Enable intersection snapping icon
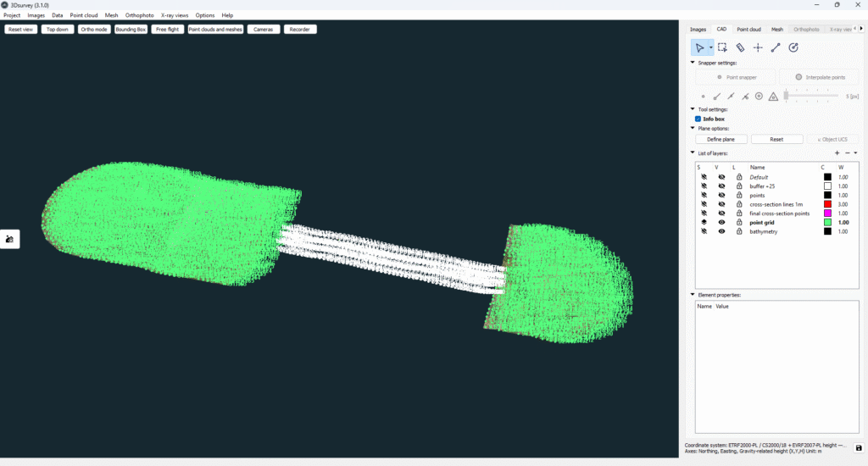 tap(745, 97)
